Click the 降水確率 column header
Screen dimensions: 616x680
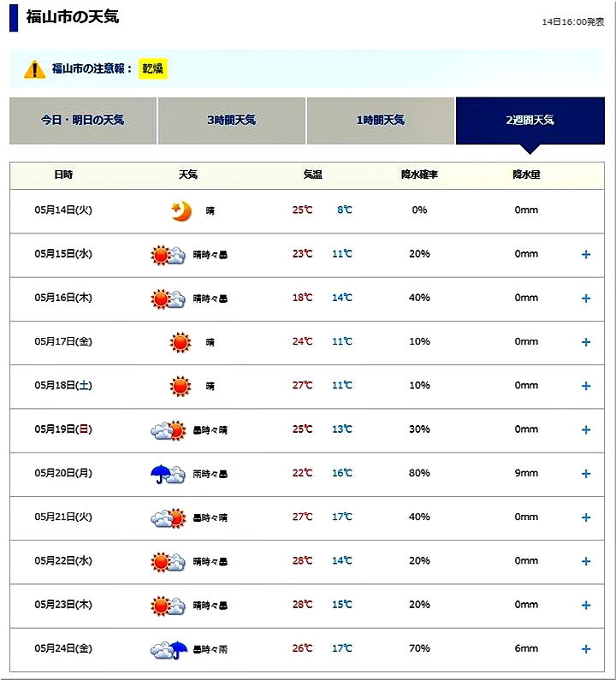(419, 175)
